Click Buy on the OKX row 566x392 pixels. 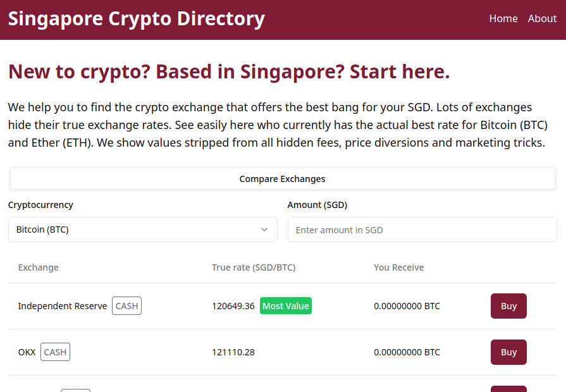(x=508, y=352)
